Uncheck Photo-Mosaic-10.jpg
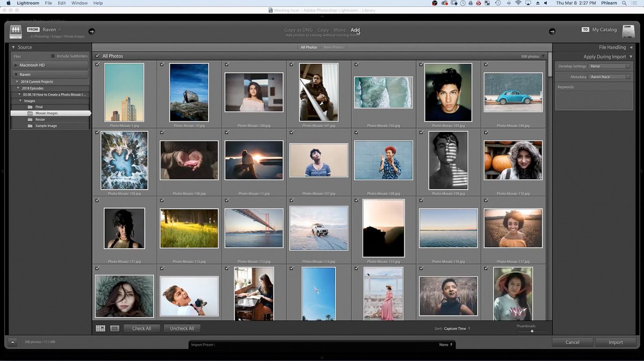 point(162,64)
